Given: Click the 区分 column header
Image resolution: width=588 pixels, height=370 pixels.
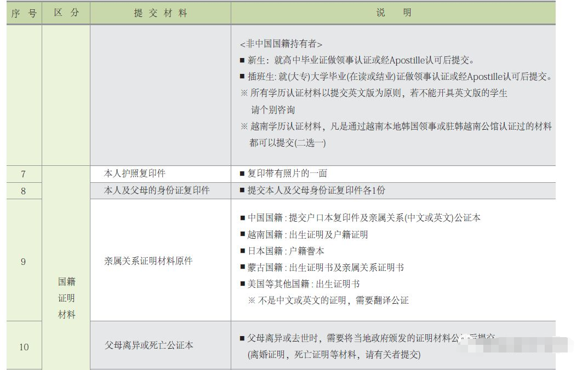Looking at the screenshot, I should pyautogui.click(x=66, y=13).
